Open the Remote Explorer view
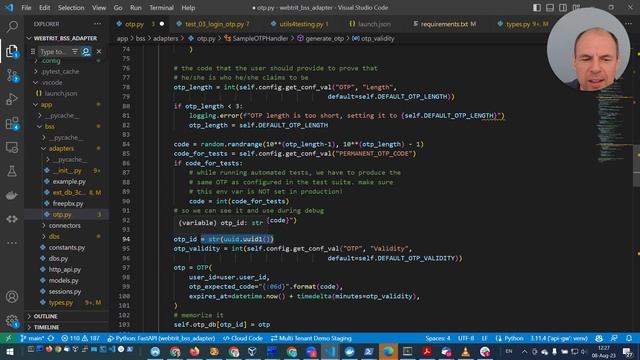The image size is (640, 360). tap(12, 147)
